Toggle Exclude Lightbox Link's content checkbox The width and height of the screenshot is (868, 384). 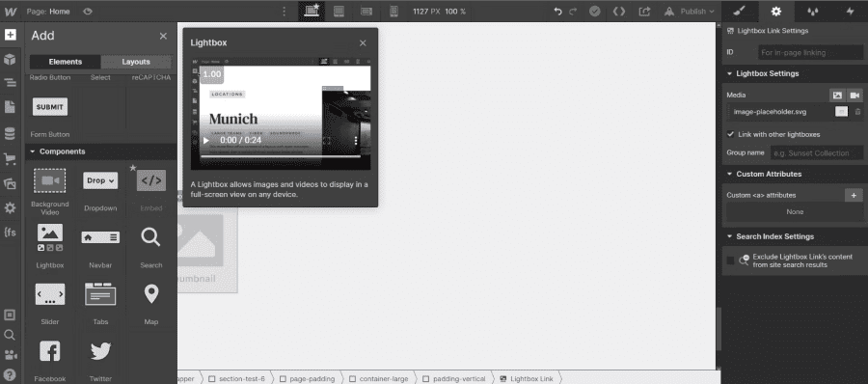pyautogui.click(x=730, y=261)
